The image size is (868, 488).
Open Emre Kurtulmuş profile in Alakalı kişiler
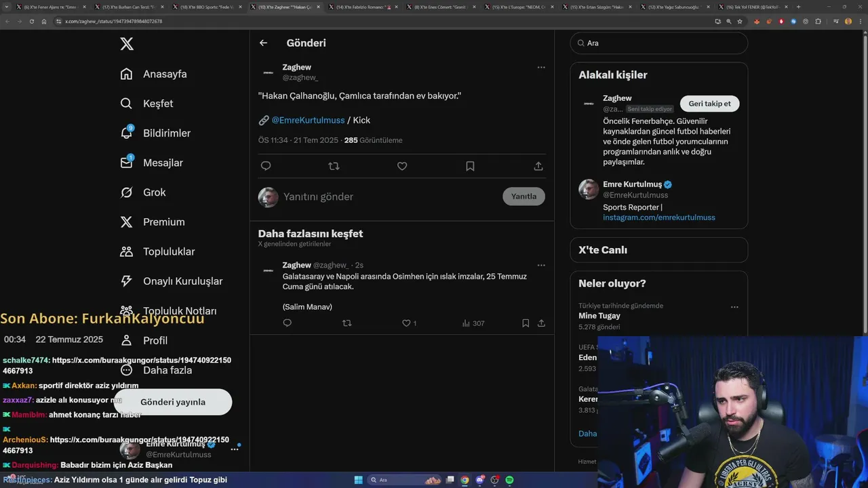click(x=633, y=184)
